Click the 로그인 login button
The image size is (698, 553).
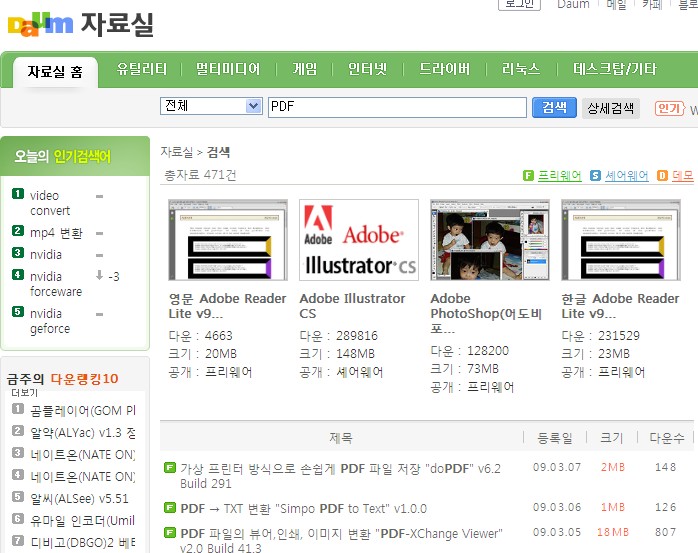coord(519,4)
